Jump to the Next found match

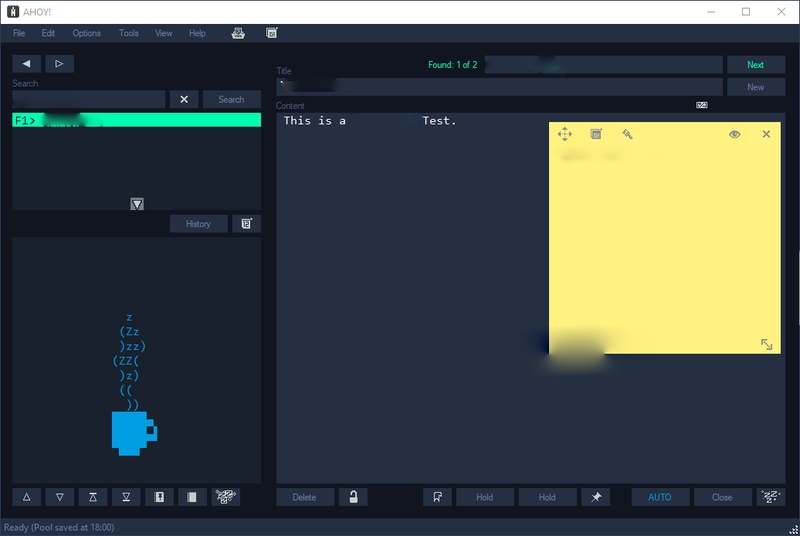pos(756,65)
